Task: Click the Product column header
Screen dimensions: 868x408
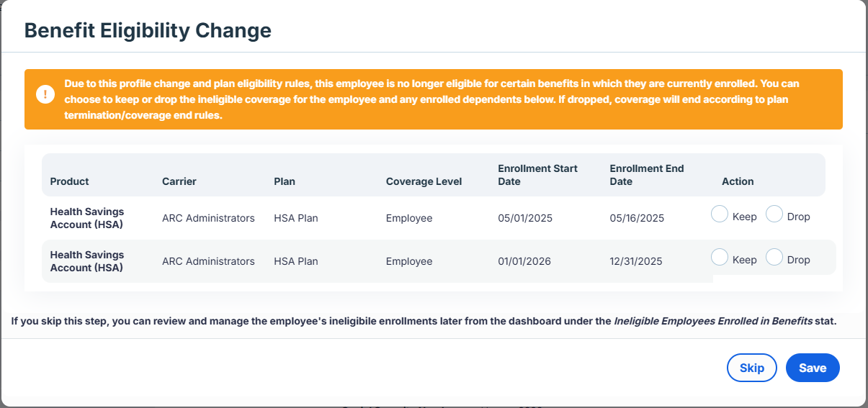Action: point(70,181)
